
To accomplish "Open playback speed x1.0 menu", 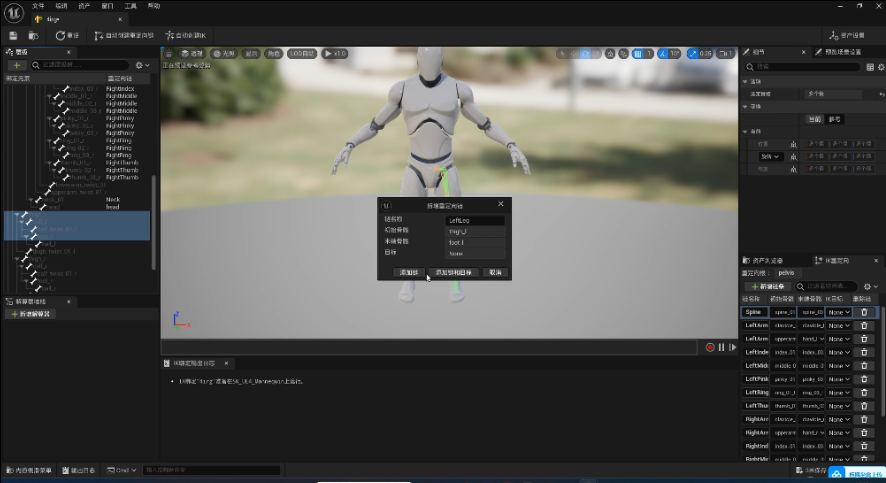I will (x=335, y=54).
